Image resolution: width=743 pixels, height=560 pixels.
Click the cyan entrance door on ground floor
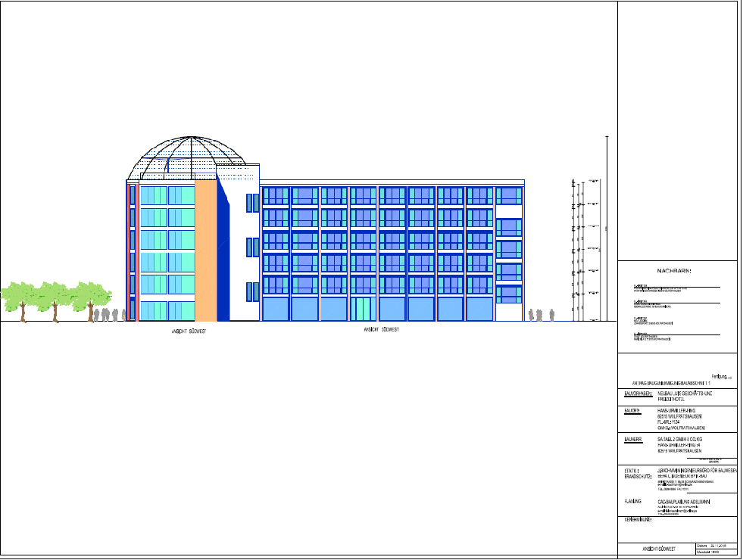point(363,309)
